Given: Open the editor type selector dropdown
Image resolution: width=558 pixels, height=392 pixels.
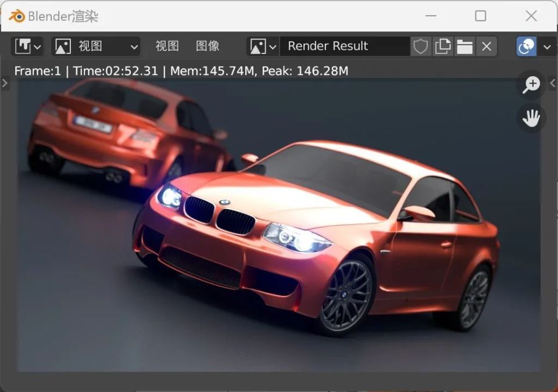Looking at the screenshot, I should coord(27,46).
